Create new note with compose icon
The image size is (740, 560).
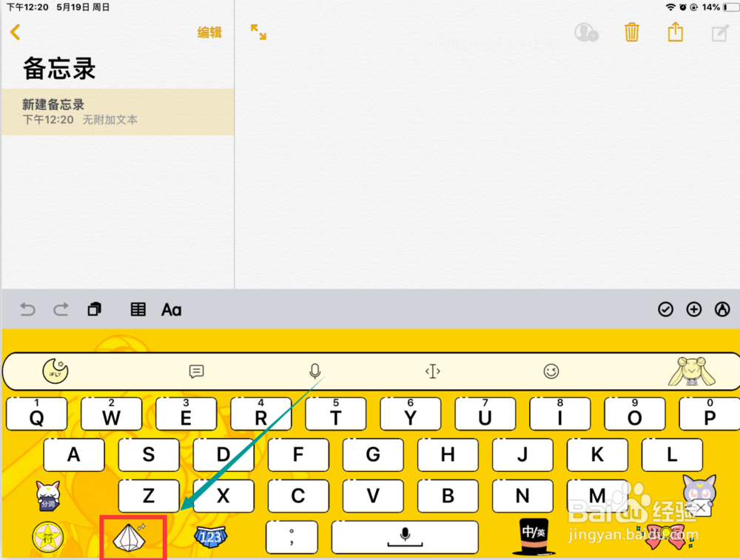click(x=720, y=33)
